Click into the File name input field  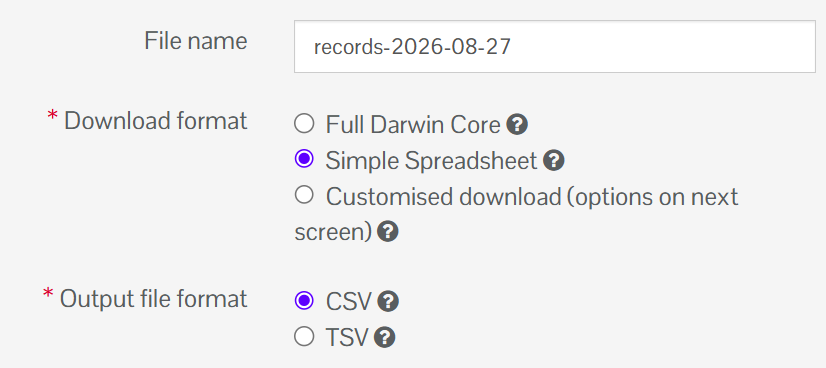click(x=555, y=47)
